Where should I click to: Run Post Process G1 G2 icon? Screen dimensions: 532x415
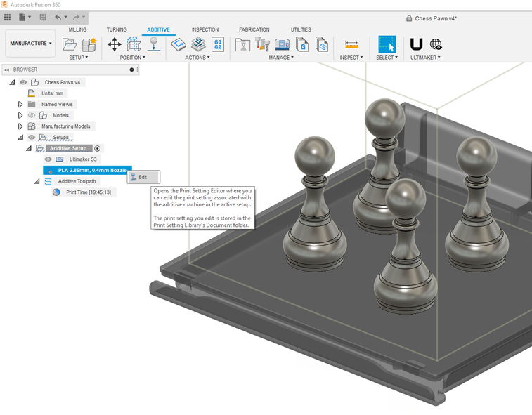(218, 44)
